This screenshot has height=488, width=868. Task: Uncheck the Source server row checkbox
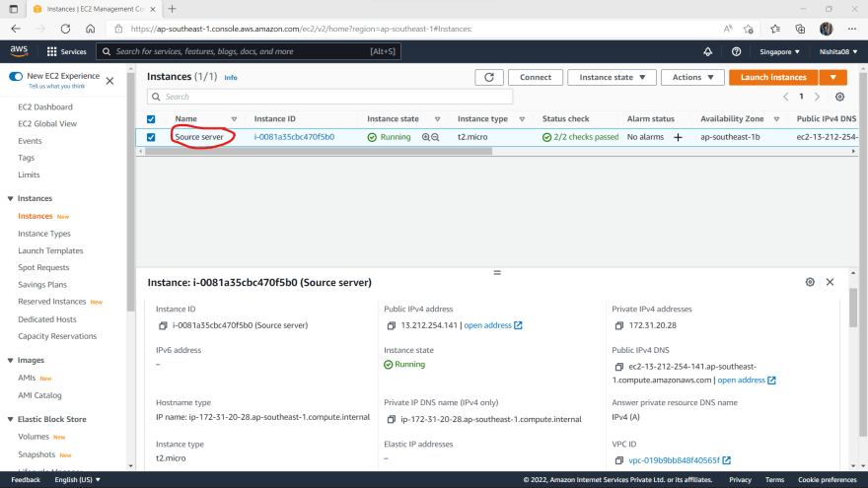pyautogui.click(x=151, y=137)
